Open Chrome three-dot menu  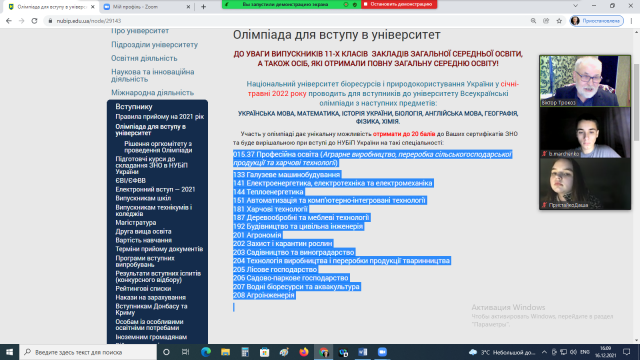[631, 21]
